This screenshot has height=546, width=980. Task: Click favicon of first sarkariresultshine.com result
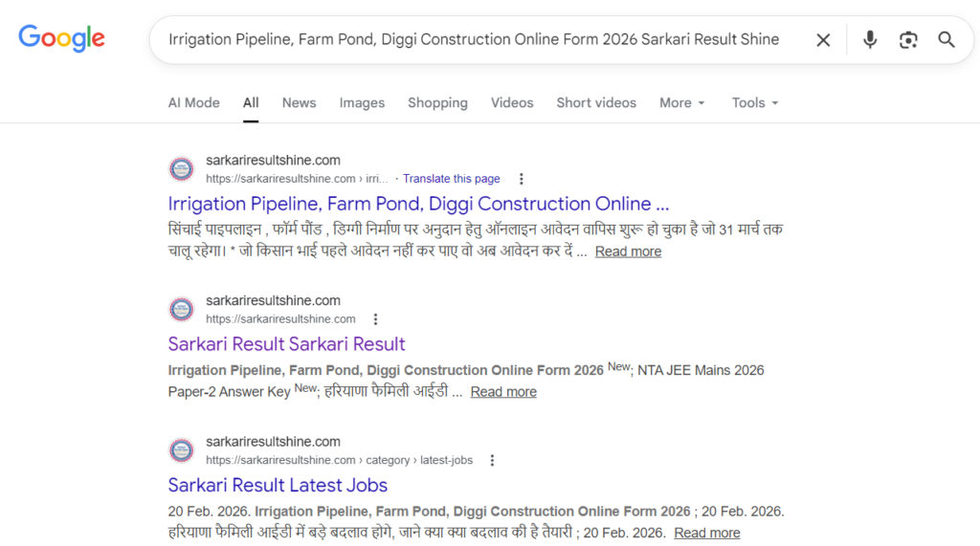181,169
